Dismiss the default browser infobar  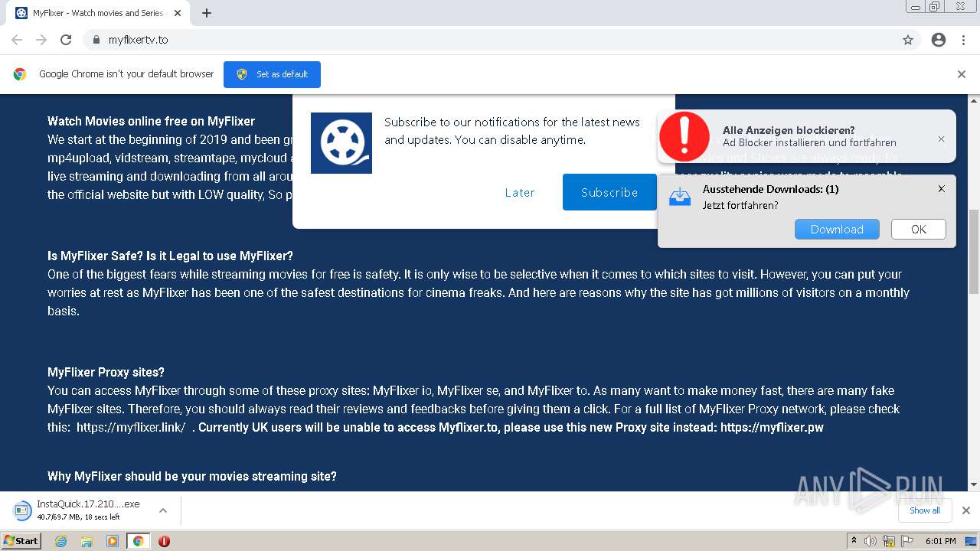point(962,74)
